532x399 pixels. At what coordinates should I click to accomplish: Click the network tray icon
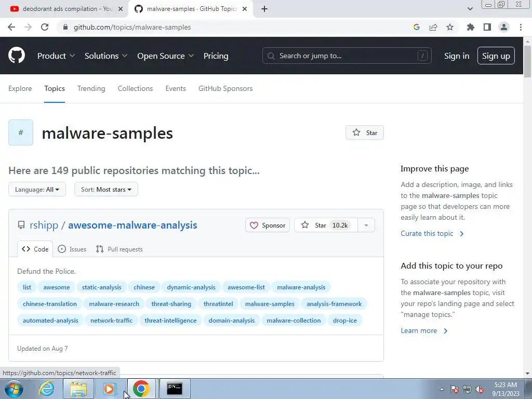point(467,389)
